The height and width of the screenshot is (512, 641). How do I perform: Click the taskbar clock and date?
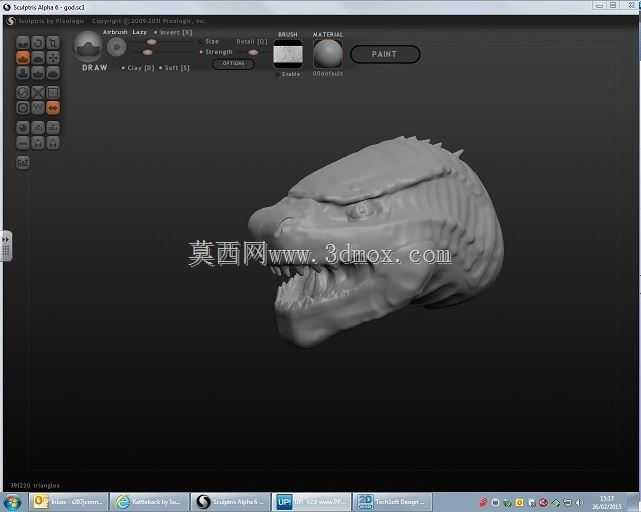point(607,502)
